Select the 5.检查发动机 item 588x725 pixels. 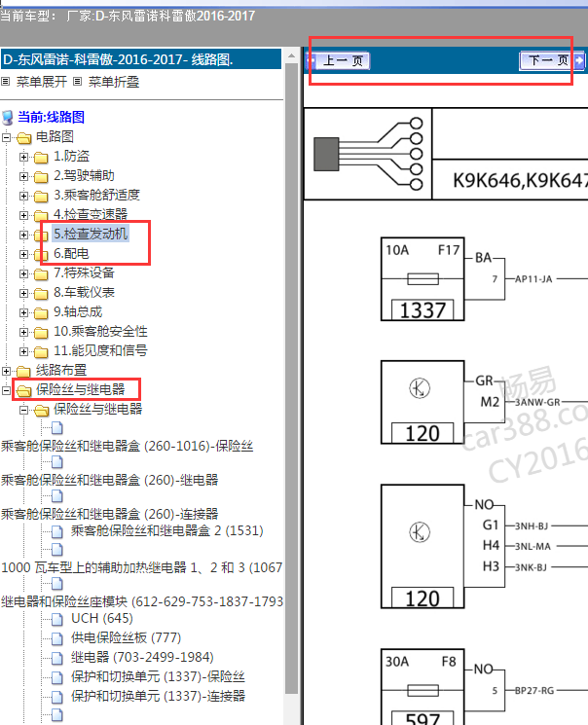[x=91, y=234]
